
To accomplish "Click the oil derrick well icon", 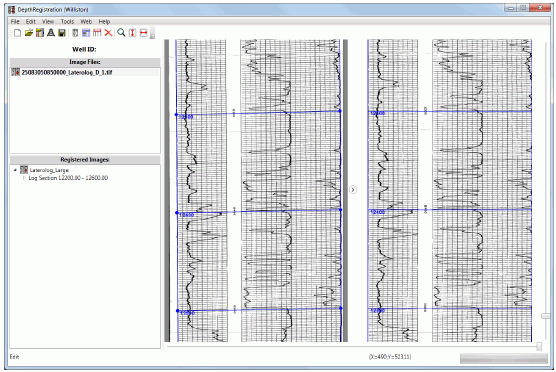I will tap(51, 33).
